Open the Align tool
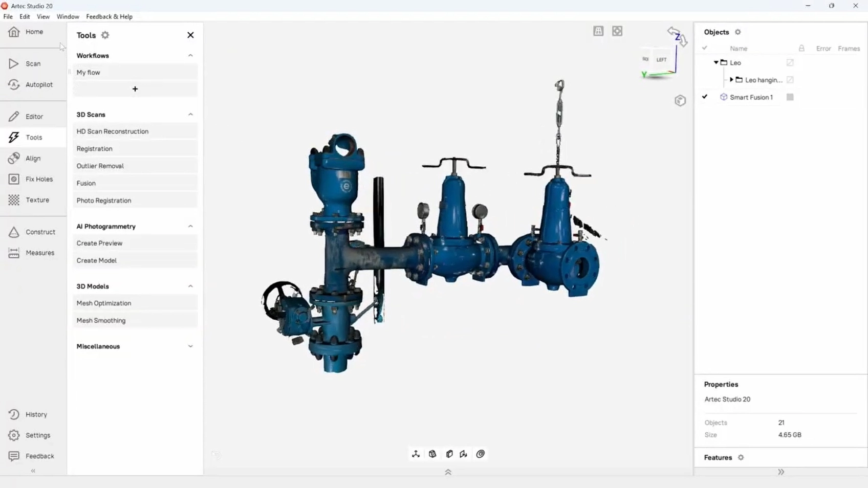The height and width of the screenshot is (488, 868). (x=33, y=159)
